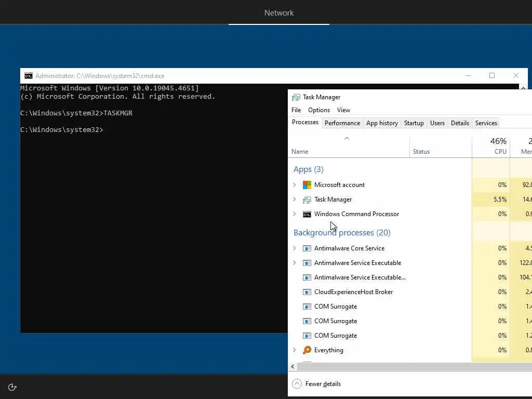Select the Everything process row
This screenshot has height=399, width=532.
click(x=410, y=350)
